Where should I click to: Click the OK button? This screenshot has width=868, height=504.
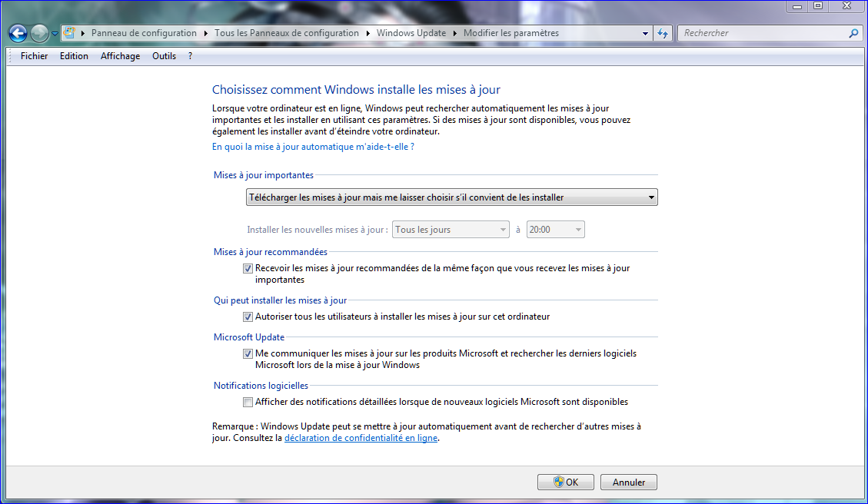click(x=566, y=482)
